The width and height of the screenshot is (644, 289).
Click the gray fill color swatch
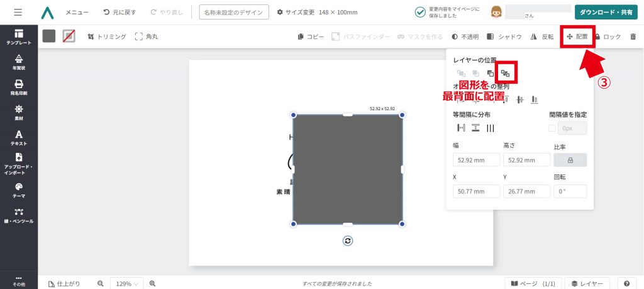pyautogui.click(x=49, y=37)
